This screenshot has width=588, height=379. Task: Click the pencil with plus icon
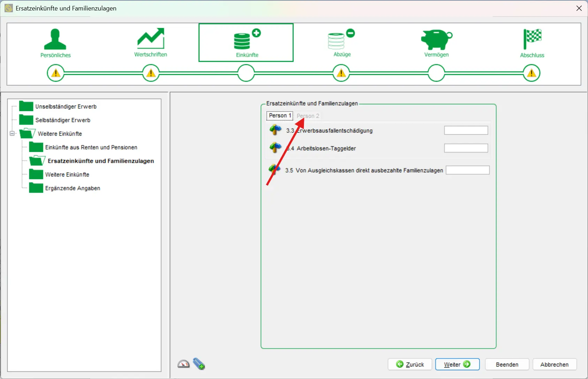tap(199, 364)
